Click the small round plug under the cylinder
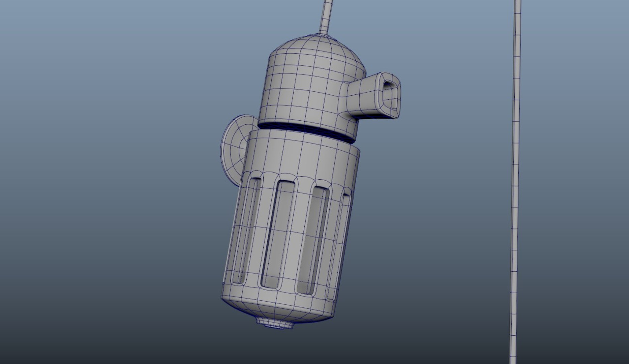Image resolution: width=629 pixels, height=364 pixels. click(x=275, y=323)
